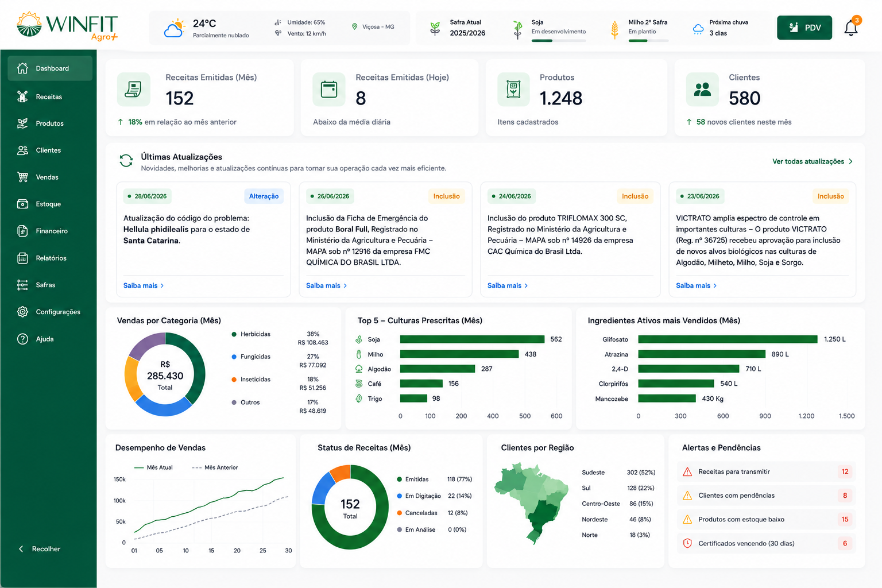882x588 pixels.
Task: Click the Fungicidas legend dot
Action: click(x=234, y=357)
